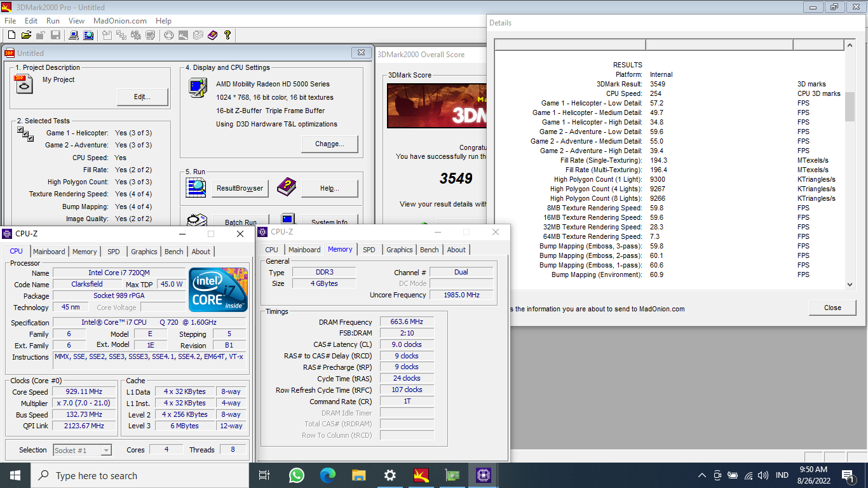Screen dimensions: 868x488
Task: Click the book icon beside Help button
Action: point(287,187)
